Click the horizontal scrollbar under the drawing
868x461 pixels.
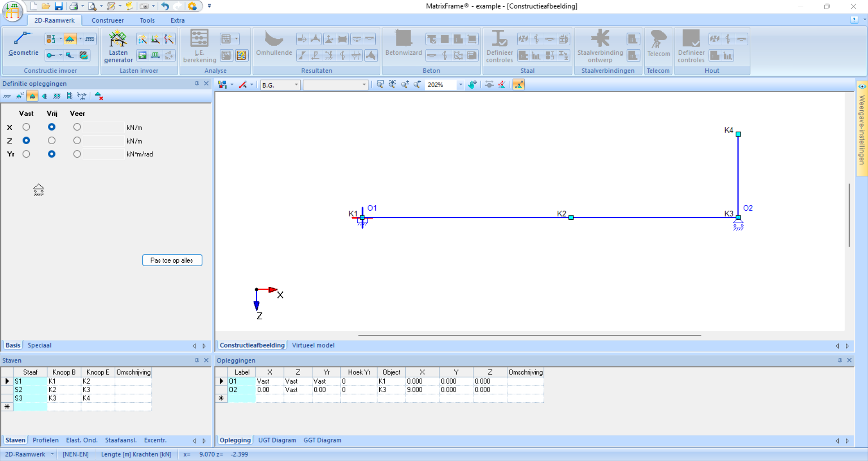529,336
